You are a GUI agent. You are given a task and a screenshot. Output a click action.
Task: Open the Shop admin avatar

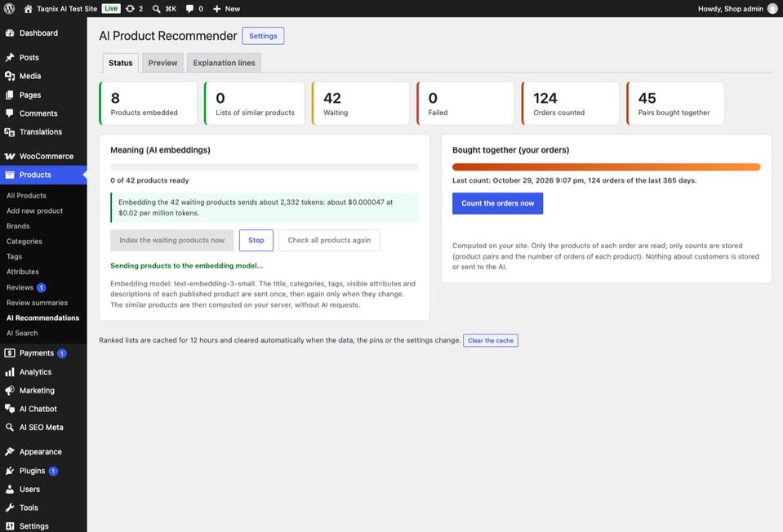772,8
